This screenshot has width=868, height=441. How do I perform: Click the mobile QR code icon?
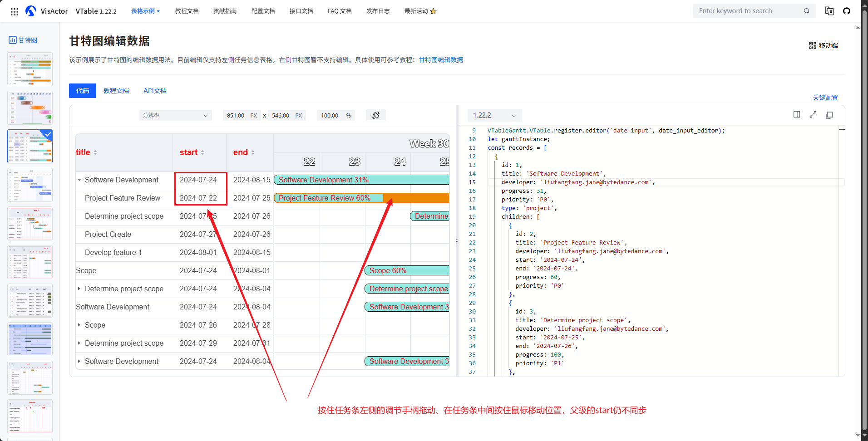coord(813,45)
